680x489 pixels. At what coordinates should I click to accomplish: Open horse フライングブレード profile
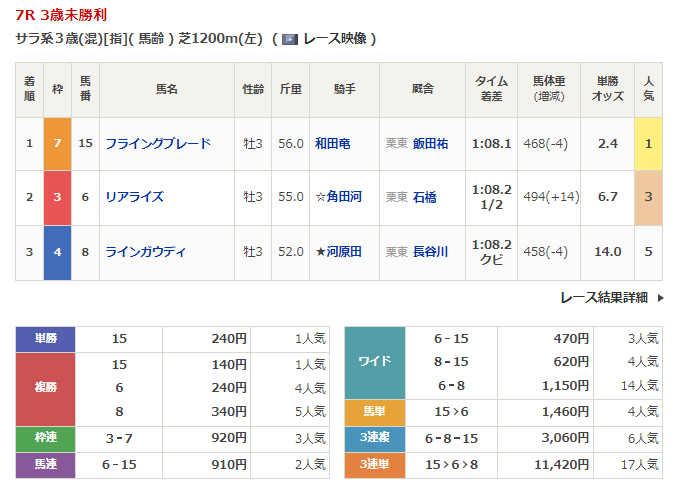tap(158, 143)
